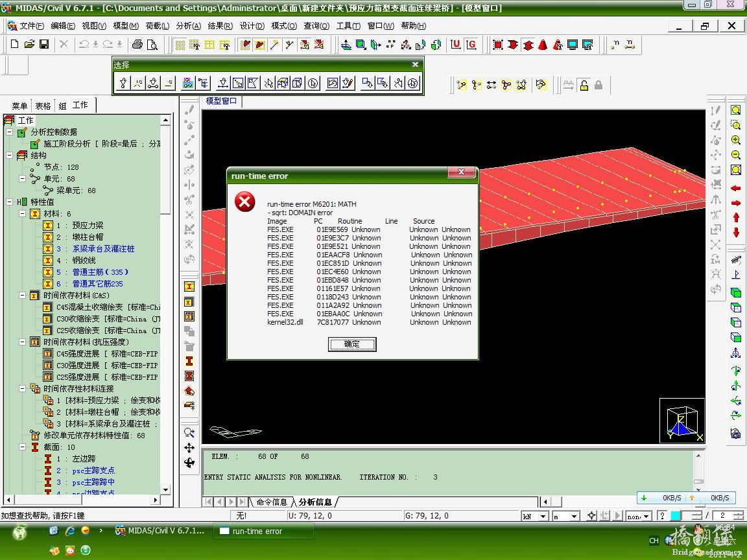
Task: Open print preview icon
Action: click(152, 44)
